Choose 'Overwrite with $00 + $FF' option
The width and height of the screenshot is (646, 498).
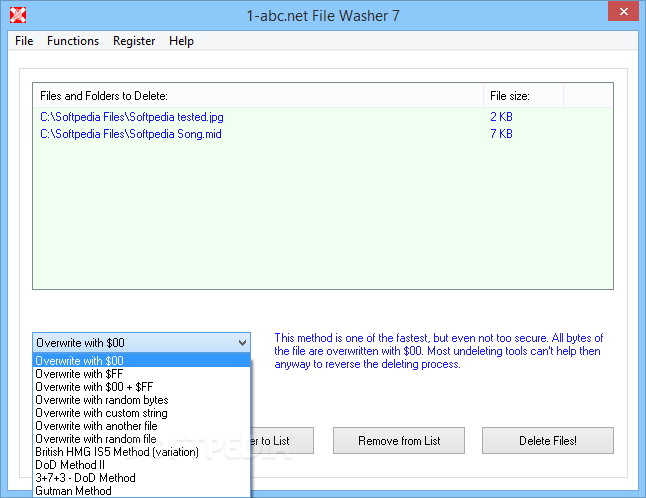point(141,387)
